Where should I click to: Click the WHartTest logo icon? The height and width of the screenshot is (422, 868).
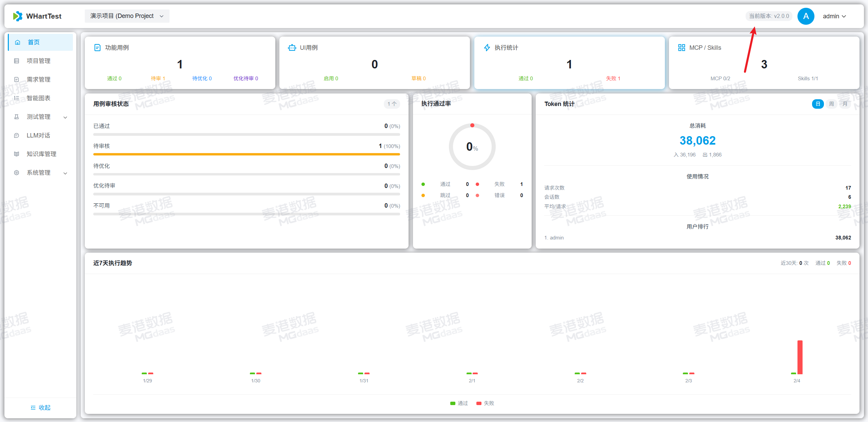pos(18,16)
